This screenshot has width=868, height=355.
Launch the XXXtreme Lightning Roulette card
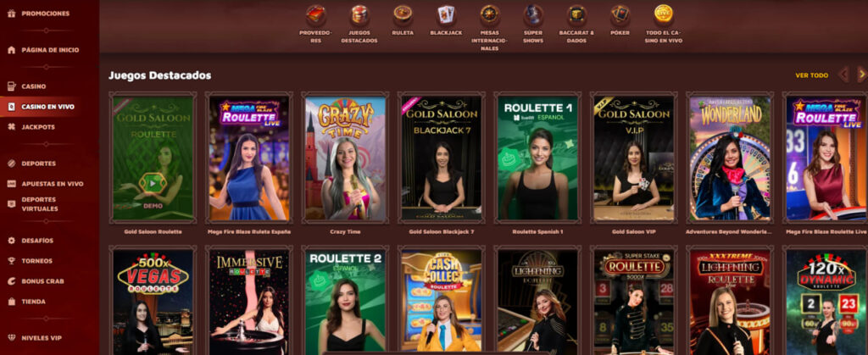point(730,301)
